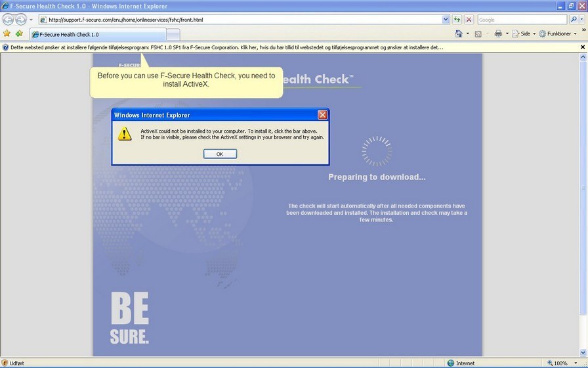Image resolution: width=588 pixels, height=368 pixels.
Task: Close the Windows Internet Explorer dialog
Action: click(x=322, y=115)
